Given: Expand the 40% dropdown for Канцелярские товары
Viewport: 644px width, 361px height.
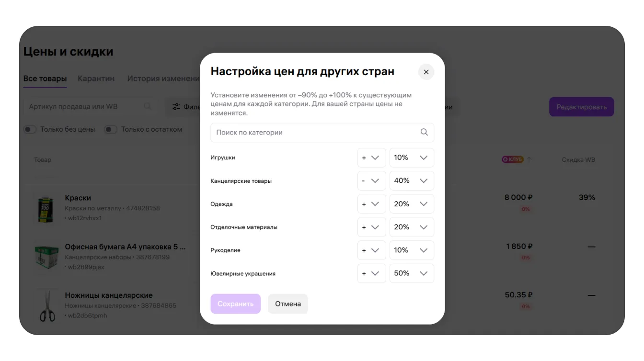Looking at the screenshot, I should click(x=412, y=181).
